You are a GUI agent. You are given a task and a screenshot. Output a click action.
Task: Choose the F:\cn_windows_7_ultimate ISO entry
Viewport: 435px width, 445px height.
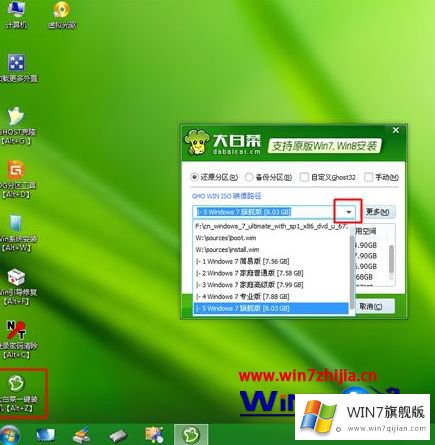click(x=271, y=226)
